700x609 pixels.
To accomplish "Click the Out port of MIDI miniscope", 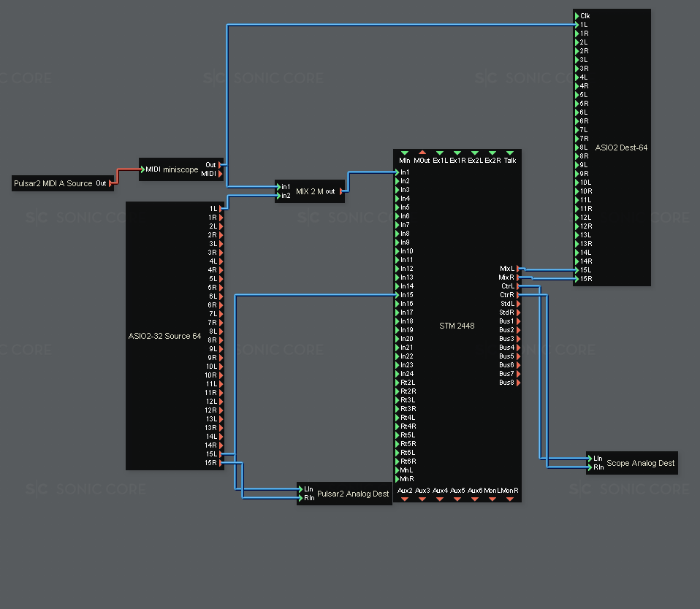I will coord(220,165).
